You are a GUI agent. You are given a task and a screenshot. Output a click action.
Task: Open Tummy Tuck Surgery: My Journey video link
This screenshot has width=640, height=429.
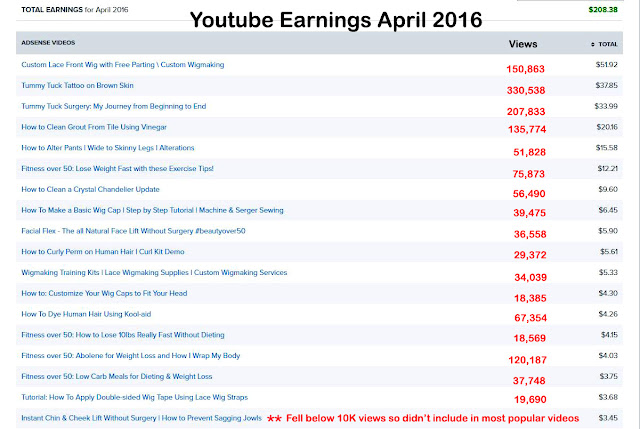tap(113, 106)
